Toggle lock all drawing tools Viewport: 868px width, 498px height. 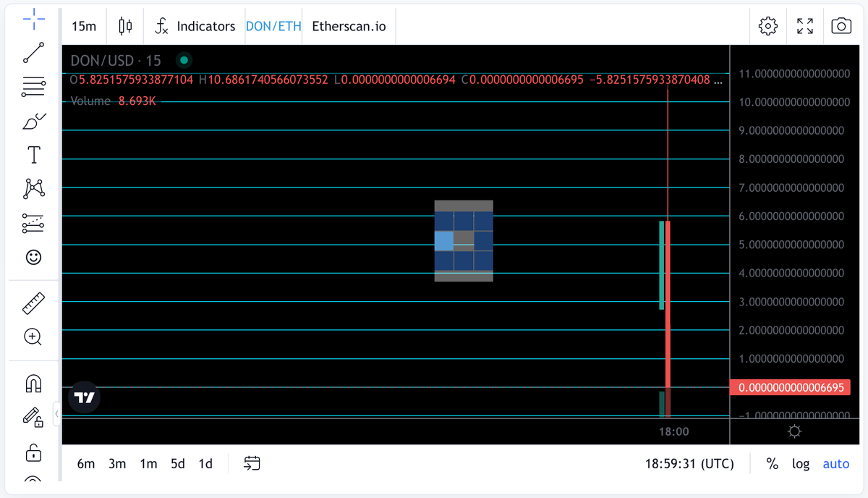coord(33,453)
